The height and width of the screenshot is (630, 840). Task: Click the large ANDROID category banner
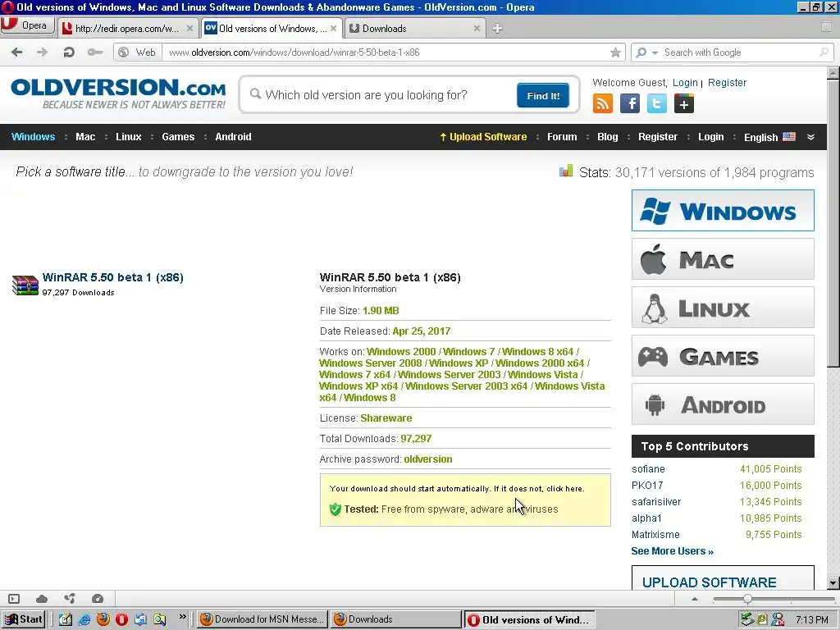[x=723, y=404]
